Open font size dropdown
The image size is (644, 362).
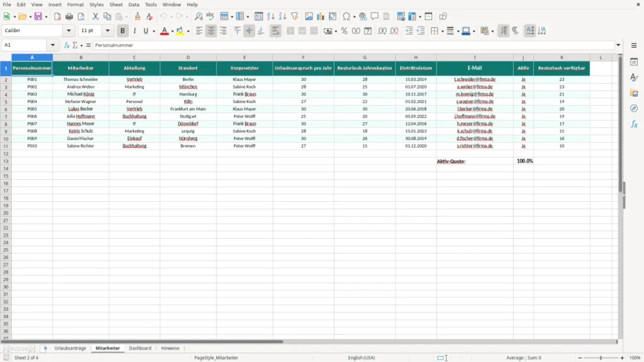[x=108, y=30]
